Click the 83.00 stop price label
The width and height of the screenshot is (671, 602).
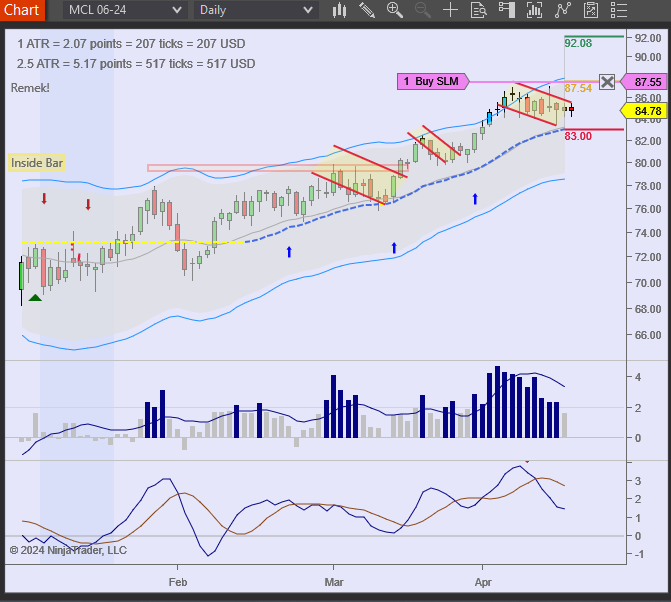(578, 136)
